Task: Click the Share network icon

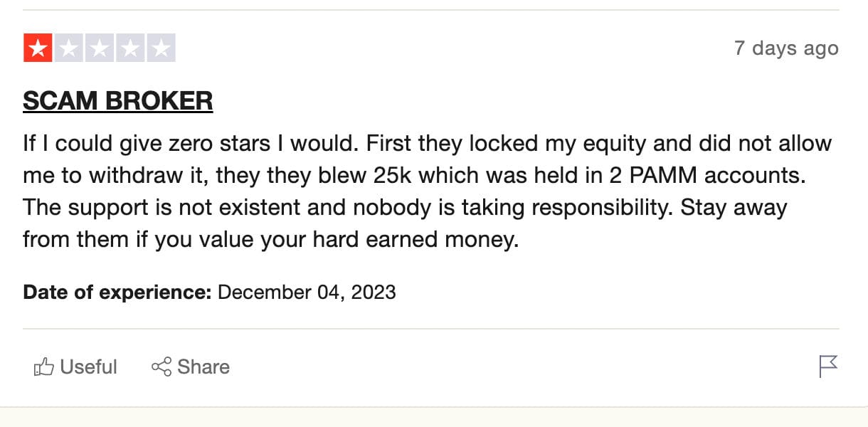Action: tap(162, 367)
